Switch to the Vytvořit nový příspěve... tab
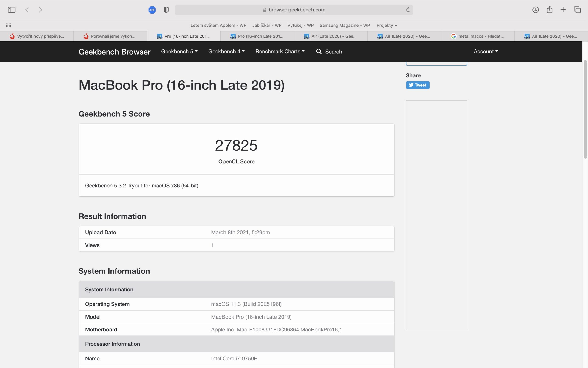588x368 pixels. [x=37, y=36]
